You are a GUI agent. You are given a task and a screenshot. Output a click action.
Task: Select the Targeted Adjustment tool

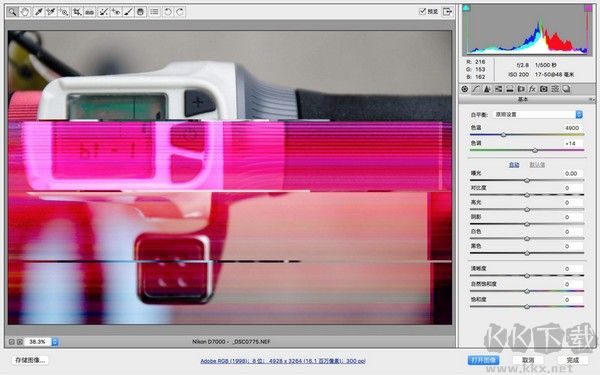click(x=64, y=12)
